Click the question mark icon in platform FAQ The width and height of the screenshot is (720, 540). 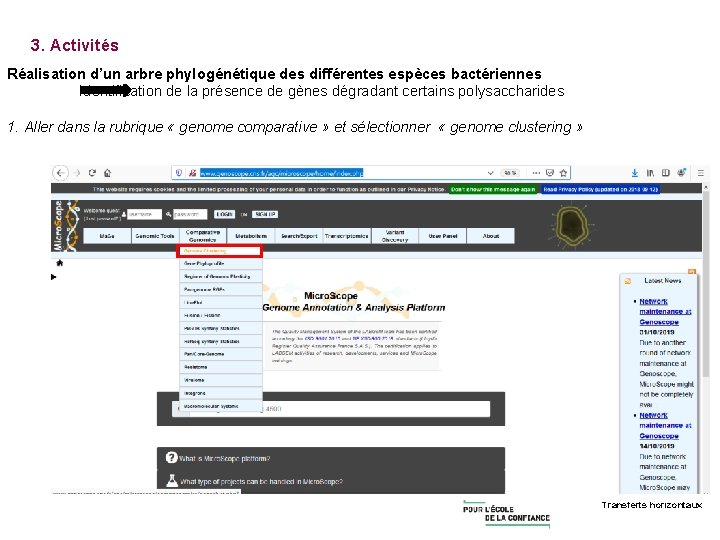171,458
